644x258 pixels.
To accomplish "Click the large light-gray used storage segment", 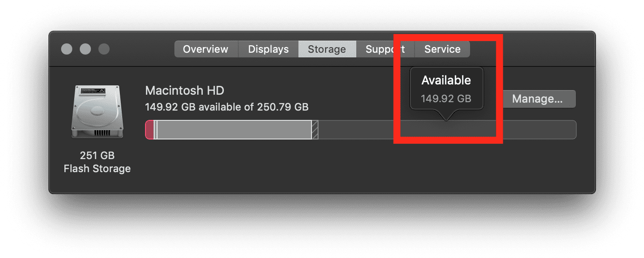I will 235,130.
